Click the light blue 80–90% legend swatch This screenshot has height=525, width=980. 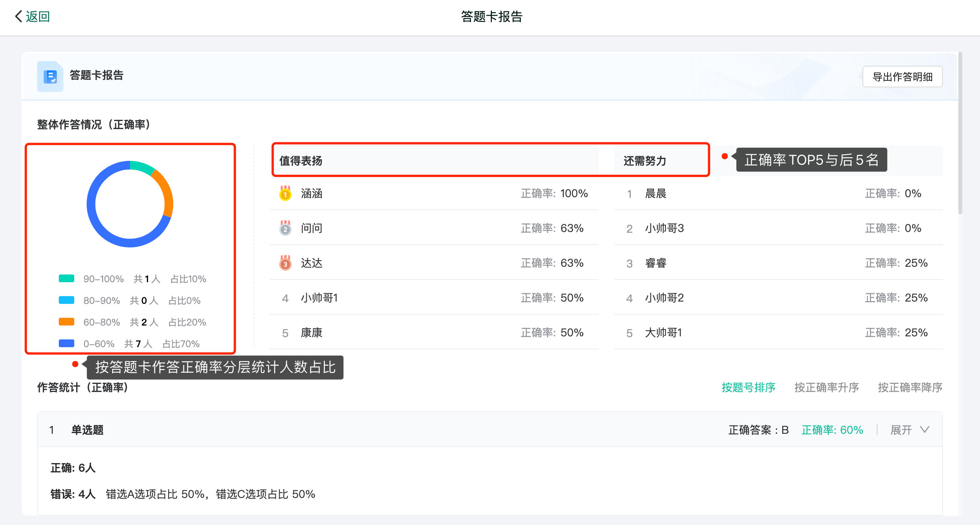pyautogui.click(x=67, y=300)
